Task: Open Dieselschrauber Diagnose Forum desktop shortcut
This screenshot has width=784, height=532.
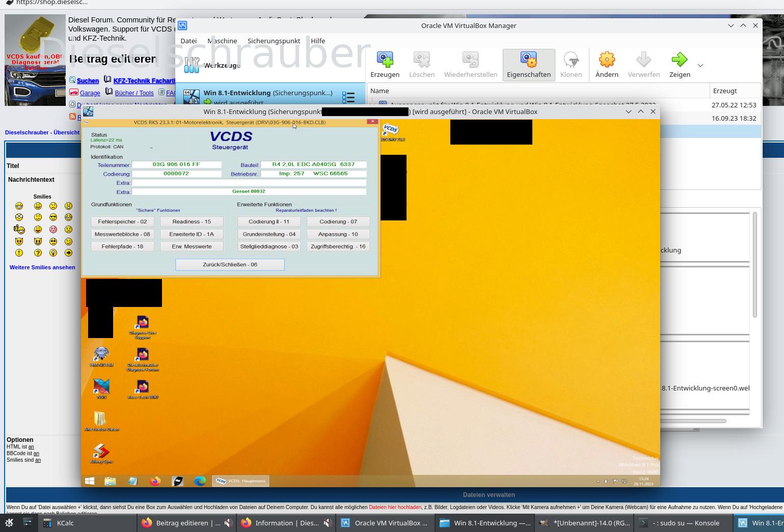Action: tap(143, 359)
